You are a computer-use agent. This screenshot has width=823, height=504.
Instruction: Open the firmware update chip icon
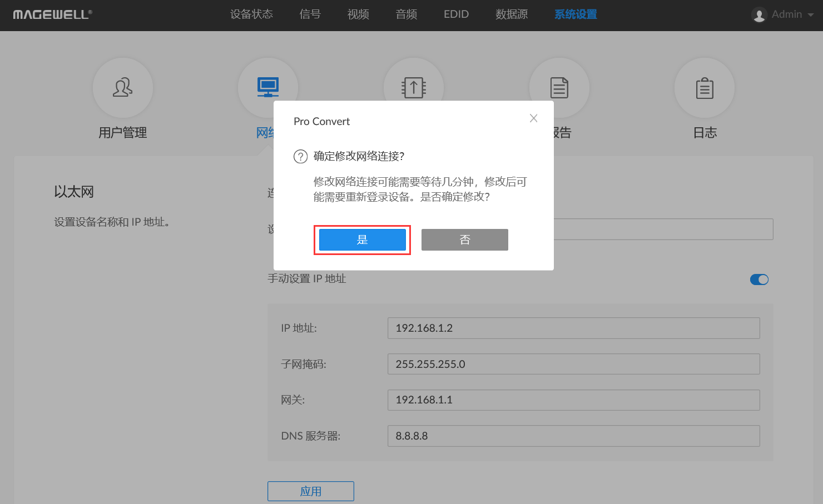click(x=414, y=88)
